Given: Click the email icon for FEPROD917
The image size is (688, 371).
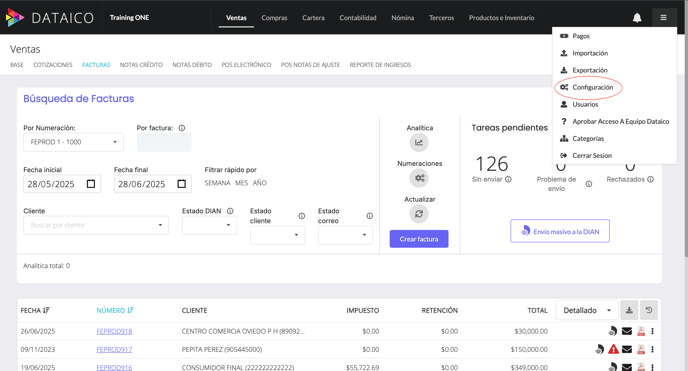Looking at the screenshot, I should click(627, 350).
